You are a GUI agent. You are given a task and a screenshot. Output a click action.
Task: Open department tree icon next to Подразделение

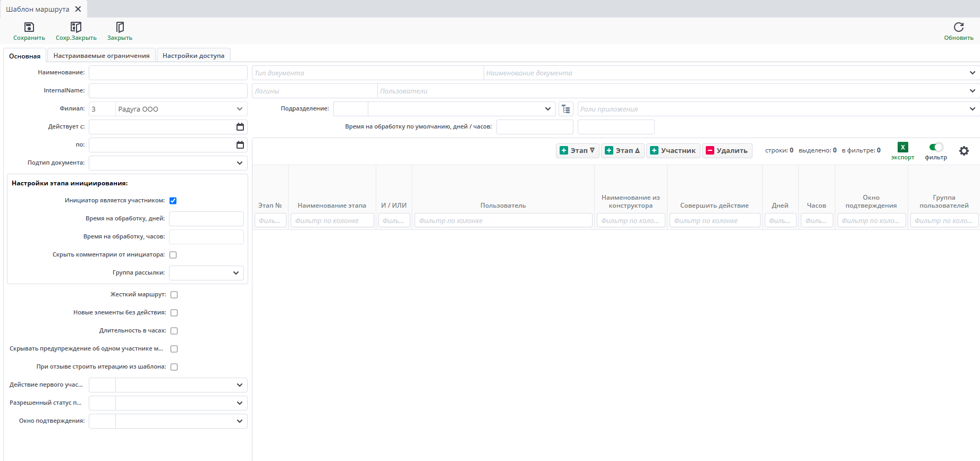click(565, 109)
